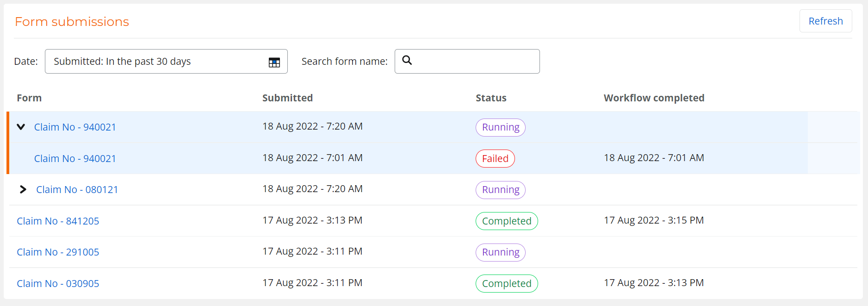Viewport: 868px width, 306px height.
Task: Click the search magnifier icon
Action: pos(407,60)
